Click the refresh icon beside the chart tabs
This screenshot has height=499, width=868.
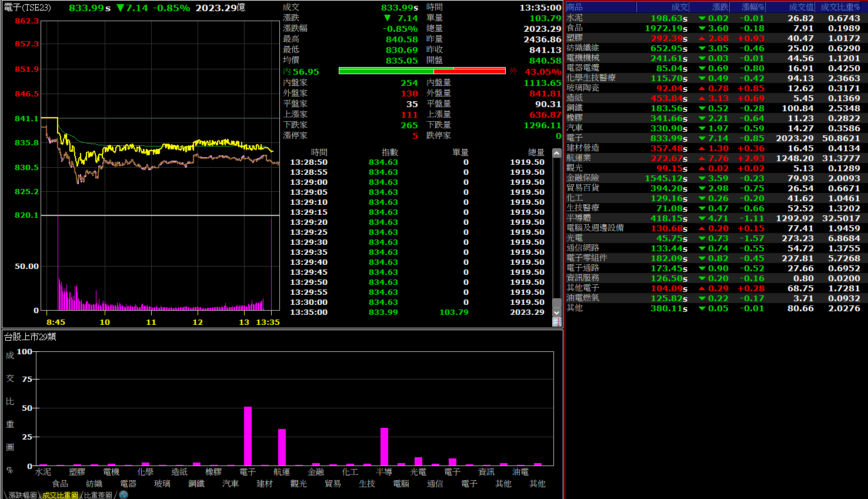123,495
